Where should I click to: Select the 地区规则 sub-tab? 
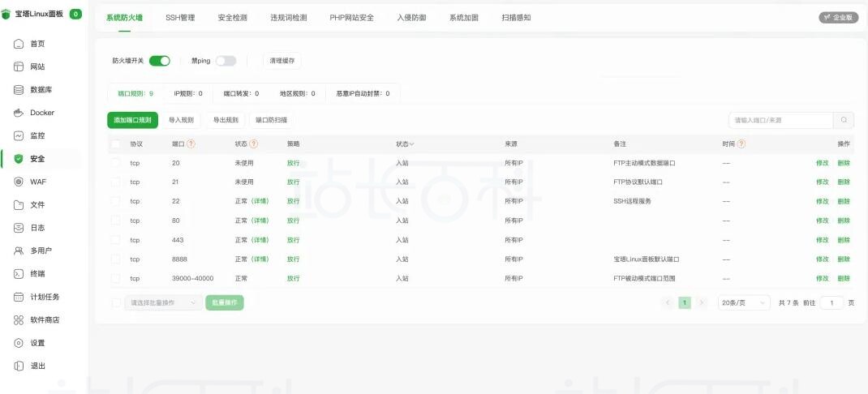[298, 93]
